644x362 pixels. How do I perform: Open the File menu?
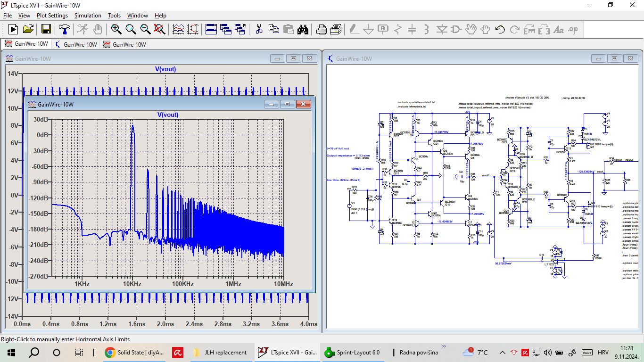pos(8,16)
